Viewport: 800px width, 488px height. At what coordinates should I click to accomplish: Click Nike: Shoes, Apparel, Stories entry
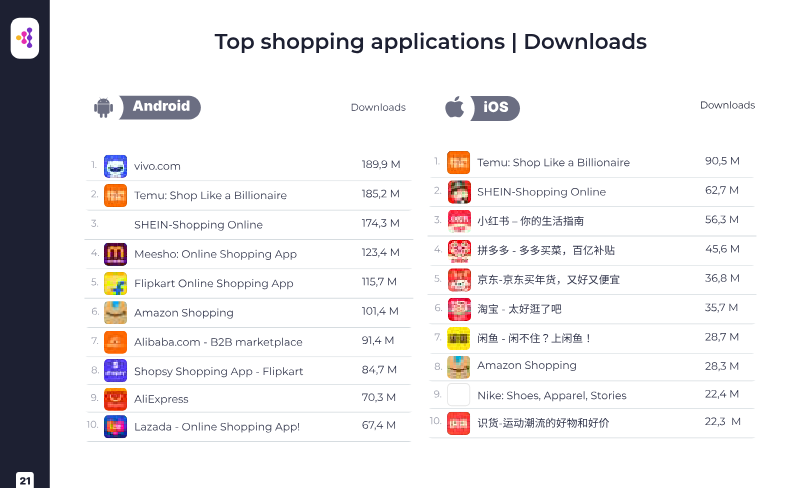[551, 395]
